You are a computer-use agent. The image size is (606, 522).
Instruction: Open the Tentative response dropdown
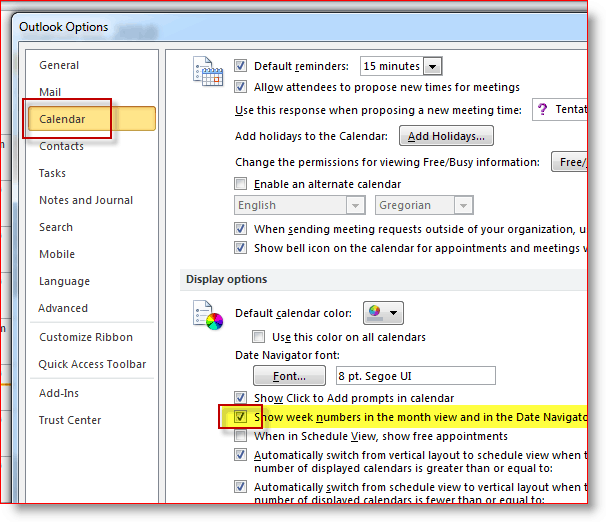coord(559,110)
